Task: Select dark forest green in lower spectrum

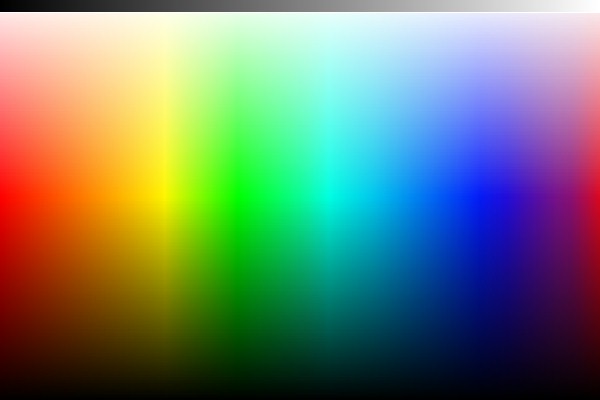Action: pos(235,310)
